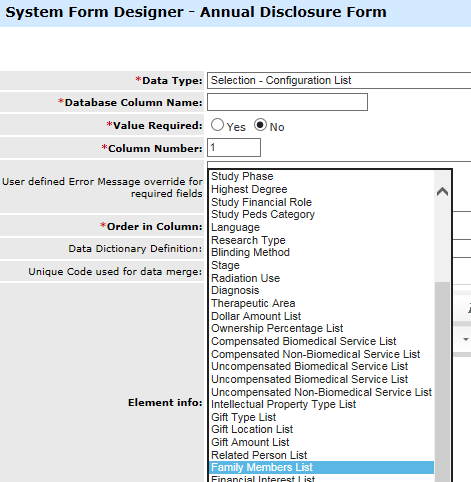This screenshot has height=482, width=471.
Task: Click the scroll up arrow in list
Action: pyautogui.click(x=442, y=191)
